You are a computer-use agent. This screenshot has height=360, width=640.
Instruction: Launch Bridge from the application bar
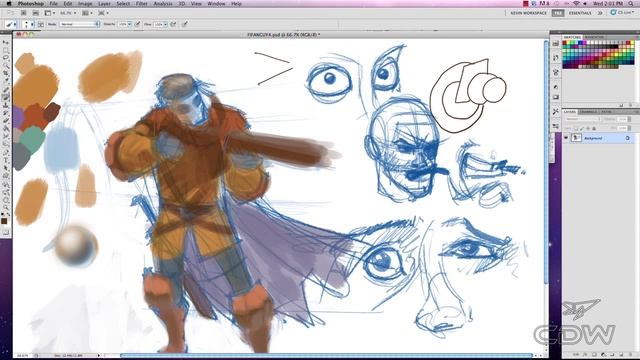point(23,13)
